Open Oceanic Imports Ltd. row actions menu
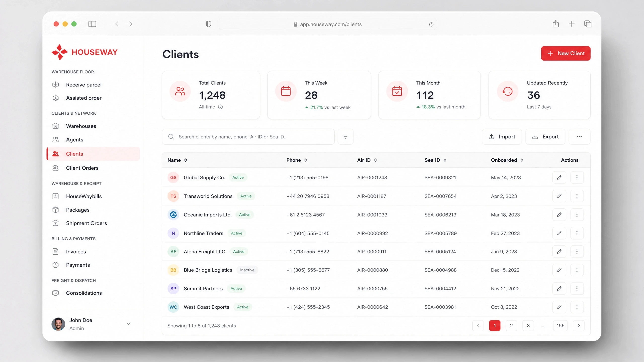Image resolution: width=644 pixels, height=362 pixels. (x=577, y=215)
